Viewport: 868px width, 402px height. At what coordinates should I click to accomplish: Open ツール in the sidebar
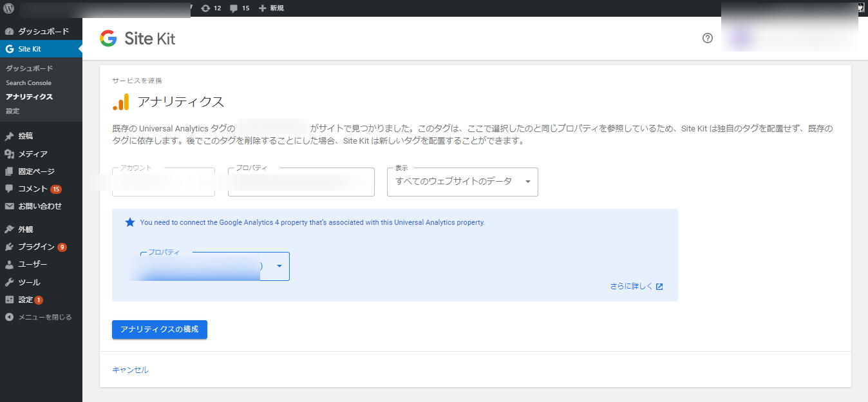(41, 282)
